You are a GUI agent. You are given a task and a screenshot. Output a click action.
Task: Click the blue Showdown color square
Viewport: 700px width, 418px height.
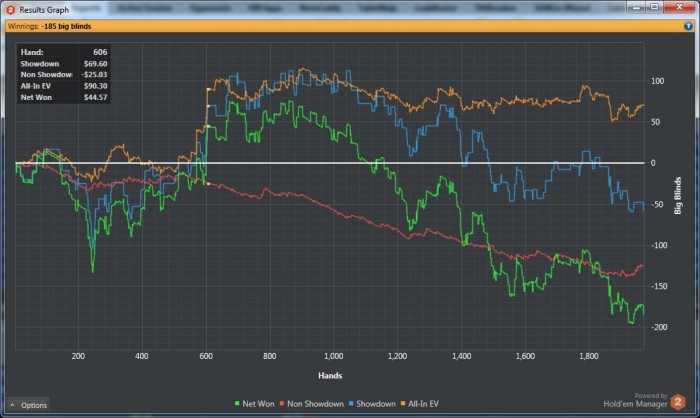[x=351, y=404]
